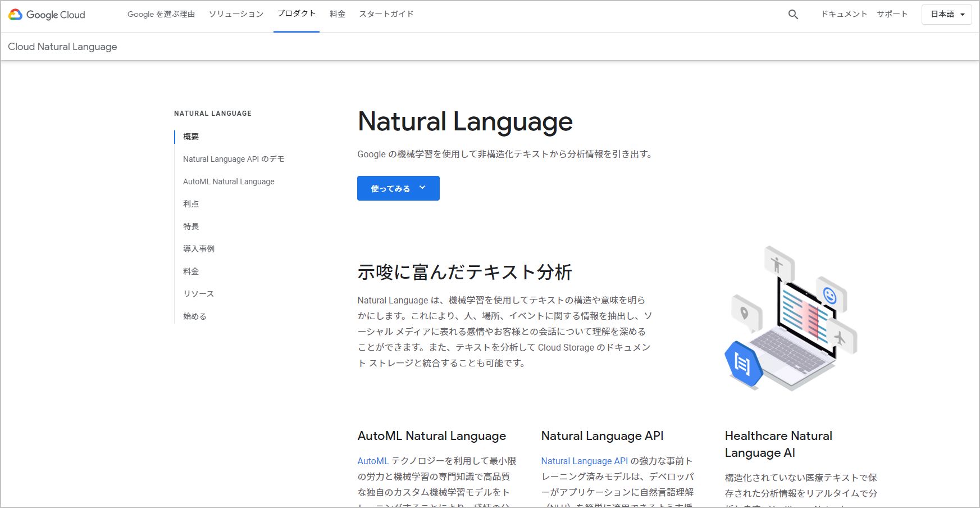The height and width of the screenshot is (508, 980).
Task: Go to ドキュメント link
Action: [x=844, y=14]
